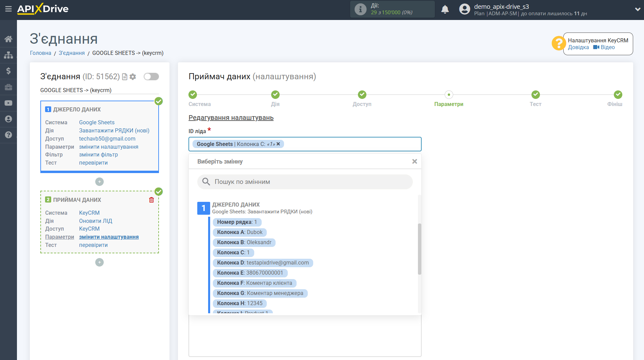Open the YouTube video icon in sidebar

point(8,103)
